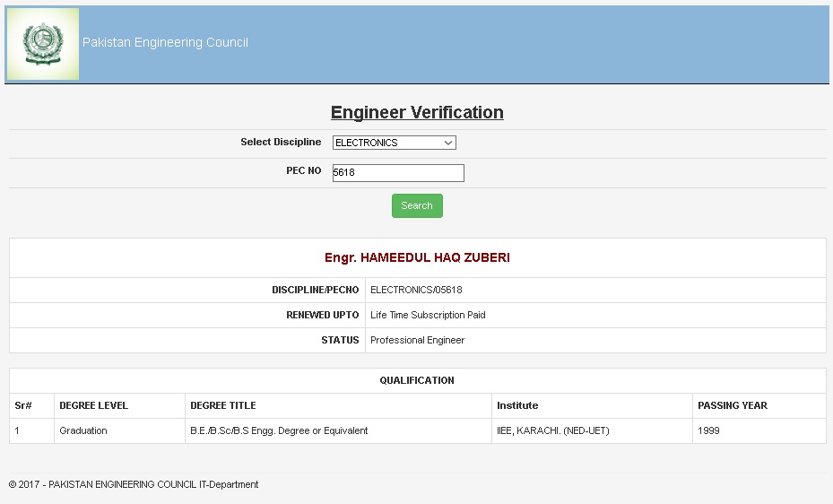Viewport: 833px width, 504px height.
Task: Click the Pakistan Engineering Council header title
Action: (x=165, y=43)
